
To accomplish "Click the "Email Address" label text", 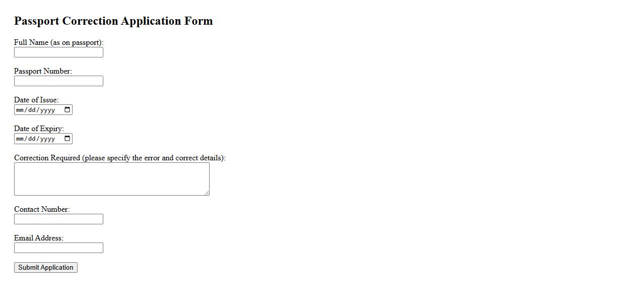I will point(39,238).
